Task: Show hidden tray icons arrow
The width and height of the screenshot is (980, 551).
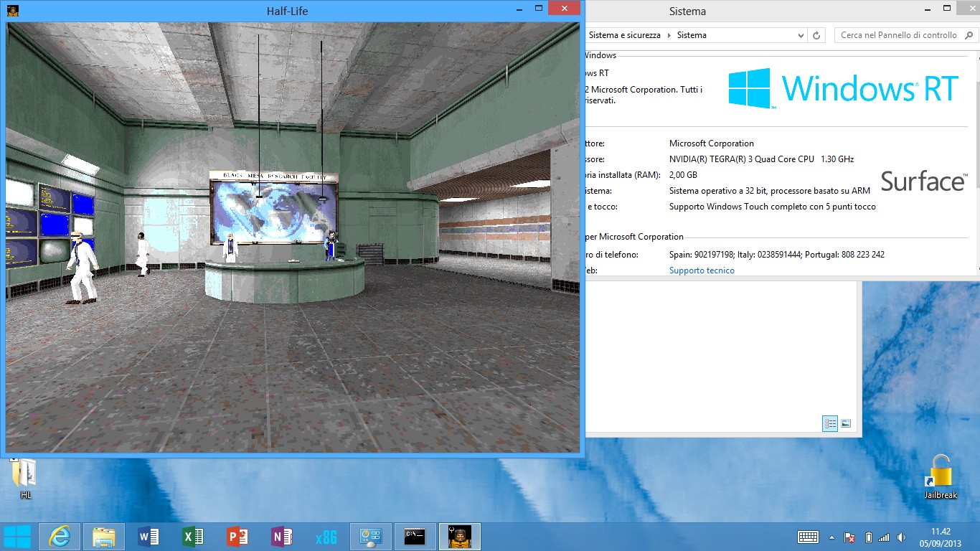Action: tap(832, 537)
